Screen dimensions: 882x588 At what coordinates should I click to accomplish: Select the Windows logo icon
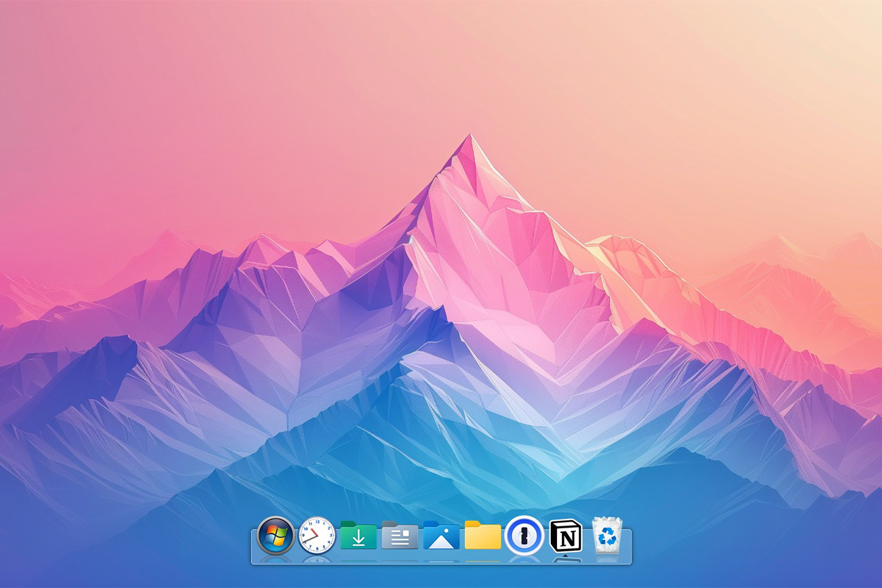(x=275, y=535)
